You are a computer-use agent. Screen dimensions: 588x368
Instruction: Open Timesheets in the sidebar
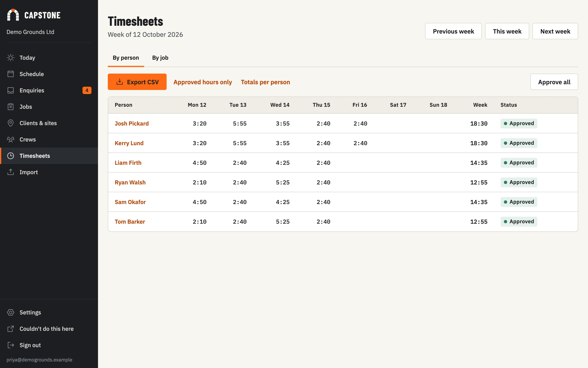(x=49, y=156)
